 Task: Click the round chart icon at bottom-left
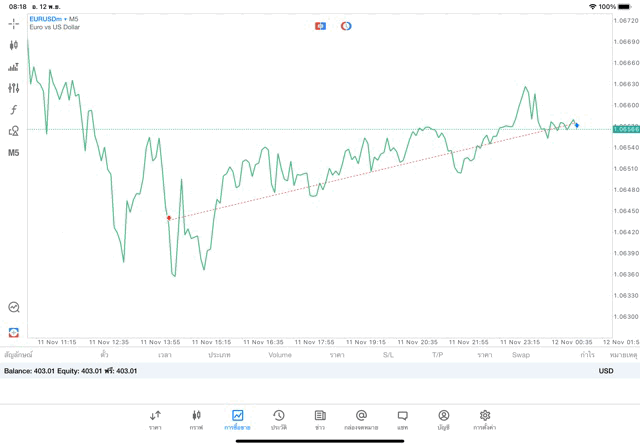[14, 308]
